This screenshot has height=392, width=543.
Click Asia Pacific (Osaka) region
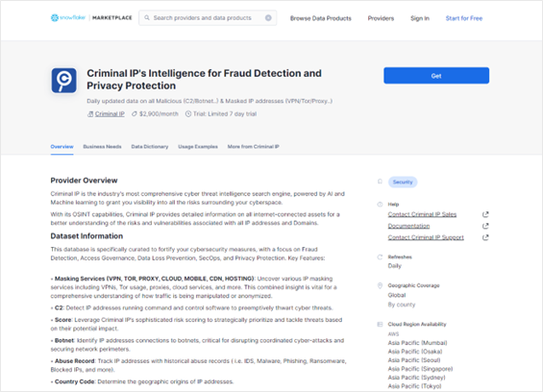pos(415,352)
